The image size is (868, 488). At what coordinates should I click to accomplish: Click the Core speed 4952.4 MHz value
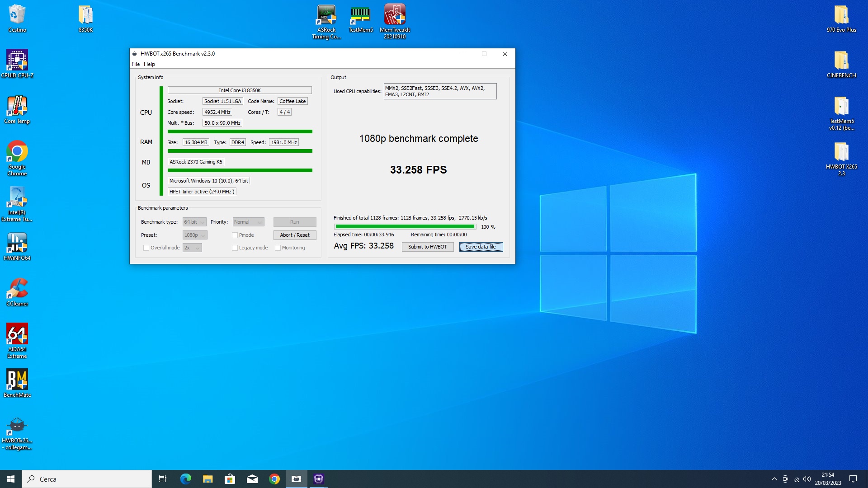(217, 112)
